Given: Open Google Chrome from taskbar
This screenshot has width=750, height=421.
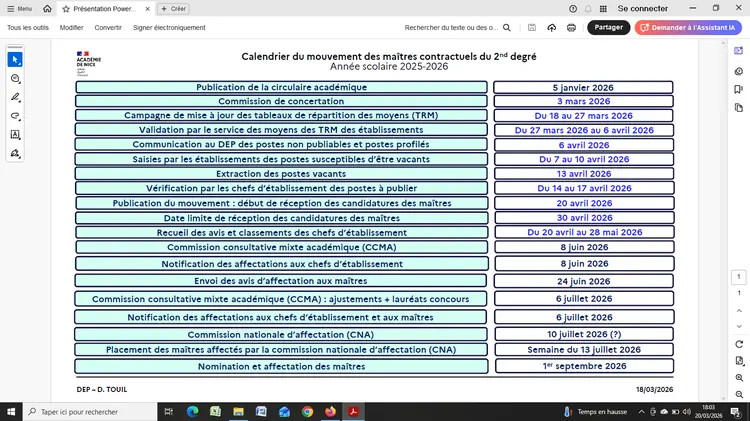Looking at the screenshot, I should [x=307, y=411].
